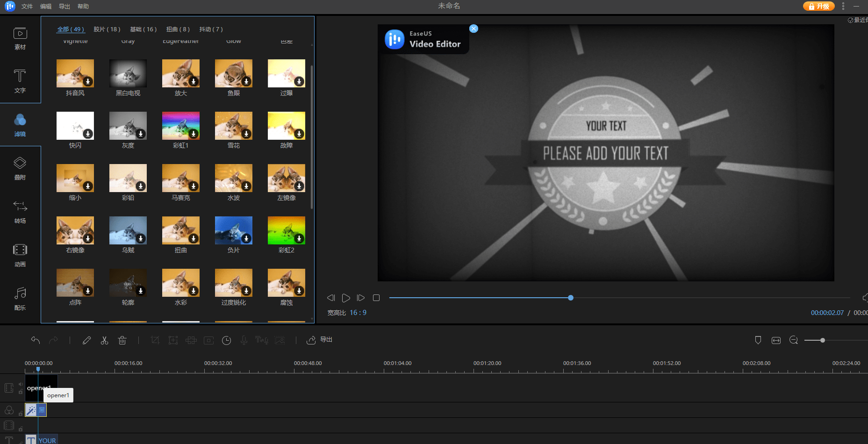Screen dimensions: 868x444
Task: Open the 配乐 music panel
Action: 20,299
